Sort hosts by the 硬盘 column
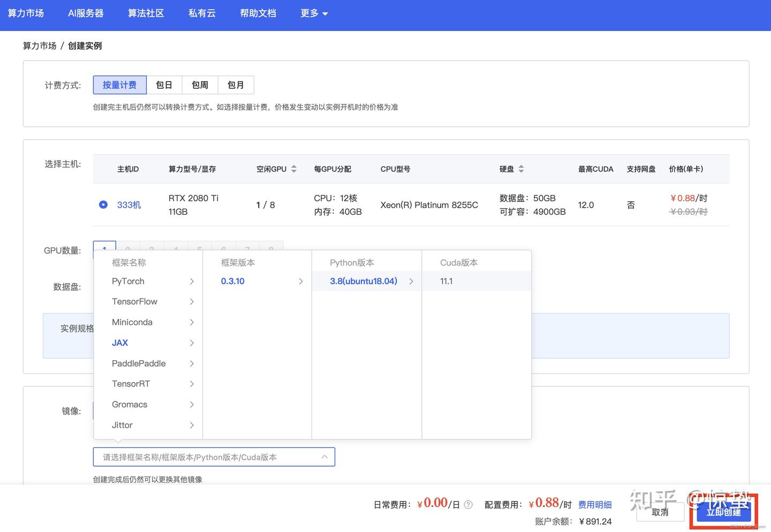The height and width of the screenshot is (532, 771). pos(521,169)
